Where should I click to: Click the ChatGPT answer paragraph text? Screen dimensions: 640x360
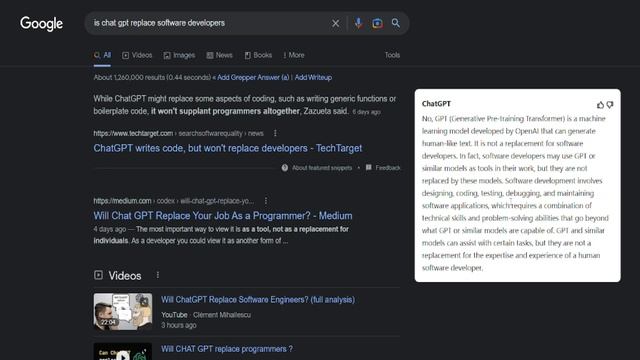[516, 193]
